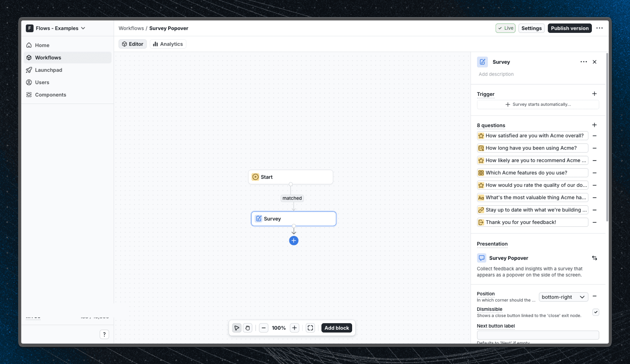The height and width of the screenshot is (364, 630).
Task: Open the help question mark icon
Action: click(104, 334)
